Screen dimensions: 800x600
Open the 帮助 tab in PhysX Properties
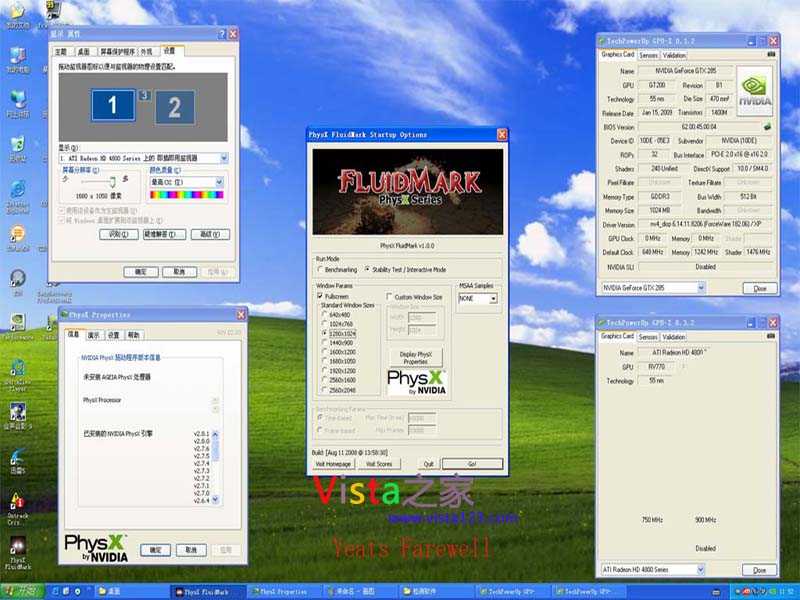[134, 335]
